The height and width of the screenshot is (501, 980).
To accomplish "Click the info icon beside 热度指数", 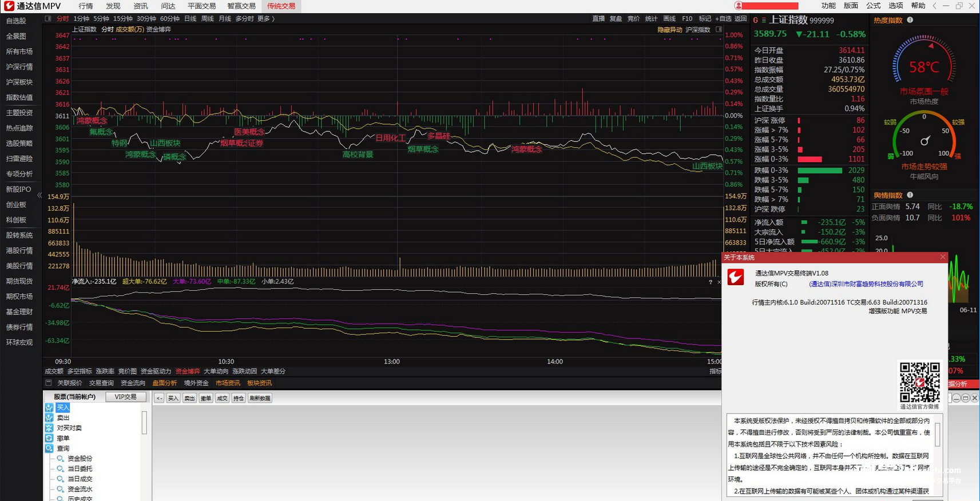I will pyautogui.click(x=910, y=20).
